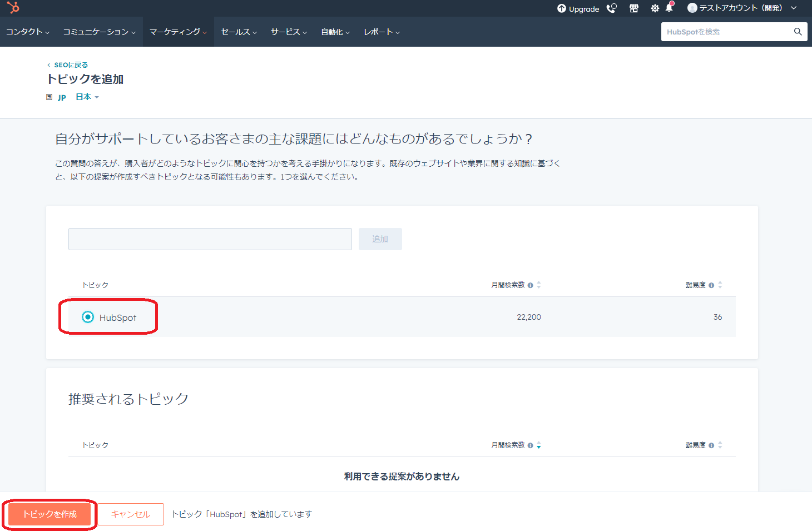Select the HubSpot topic radio button

point(88,317)
